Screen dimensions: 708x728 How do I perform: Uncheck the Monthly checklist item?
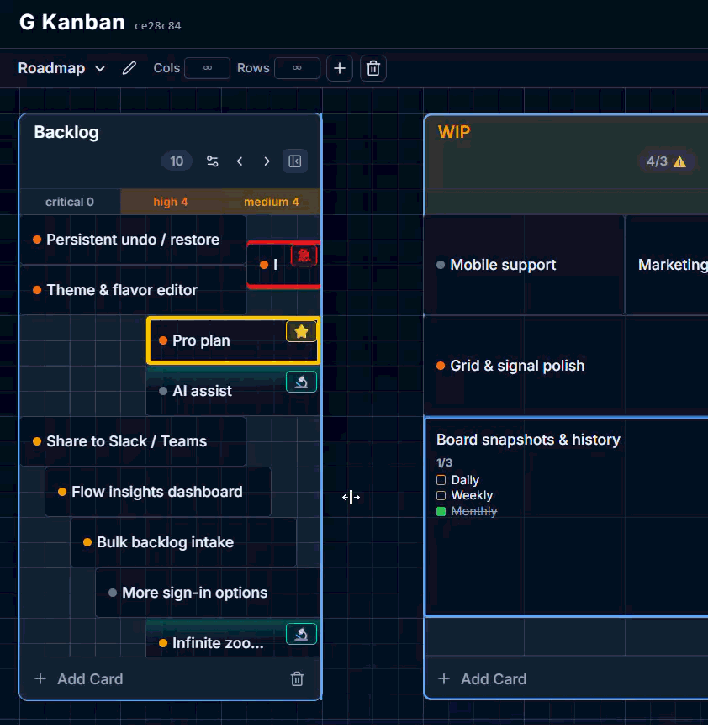pos(441,511)
